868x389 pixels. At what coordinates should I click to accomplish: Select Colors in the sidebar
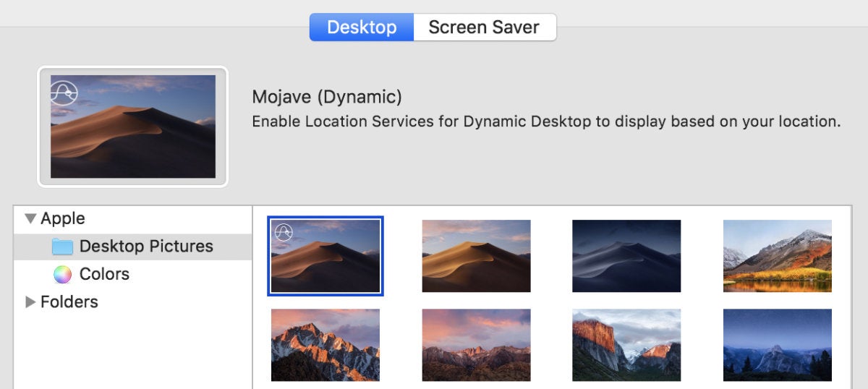point(133,274)
